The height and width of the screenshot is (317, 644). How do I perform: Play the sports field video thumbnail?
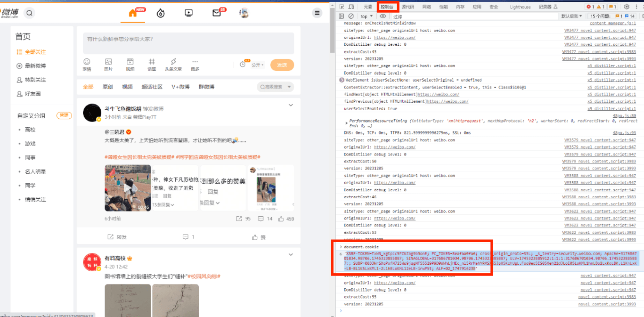[x=128, y=188]
